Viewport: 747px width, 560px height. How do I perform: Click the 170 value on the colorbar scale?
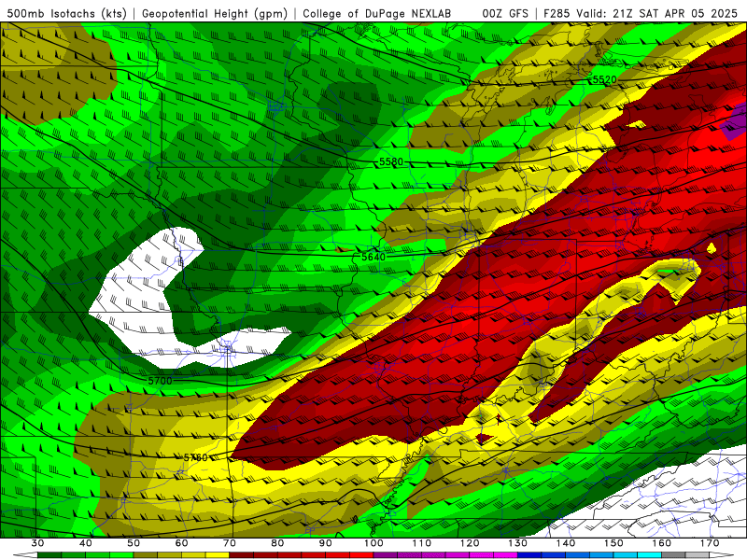tap(710, 543)
